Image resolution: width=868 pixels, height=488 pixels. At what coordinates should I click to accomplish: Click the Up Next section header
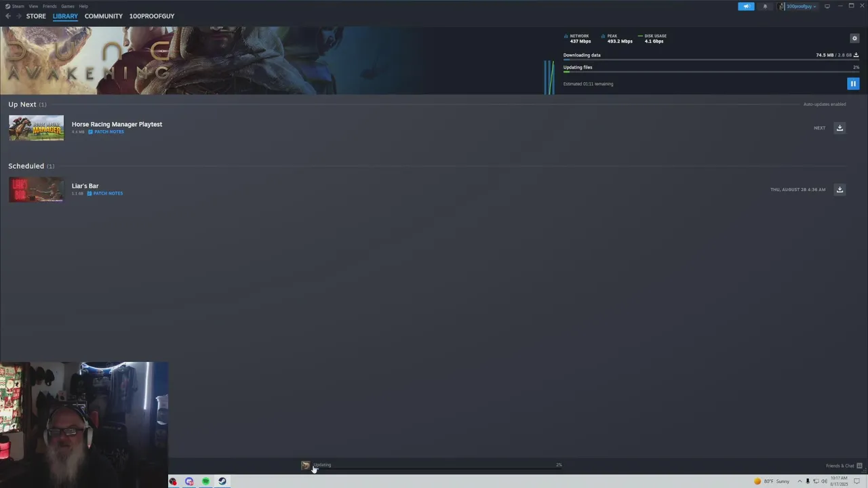tap(27, 104)
